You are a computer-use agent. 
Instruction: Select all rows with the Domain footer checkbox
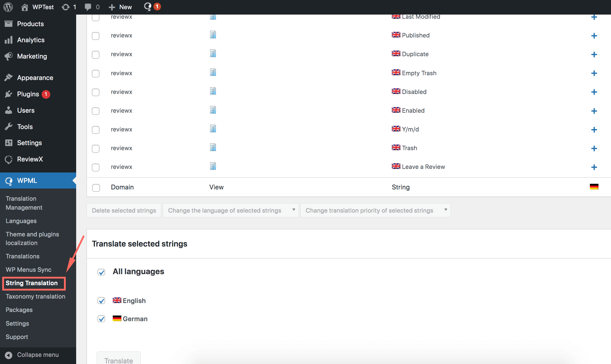point(96,188)
